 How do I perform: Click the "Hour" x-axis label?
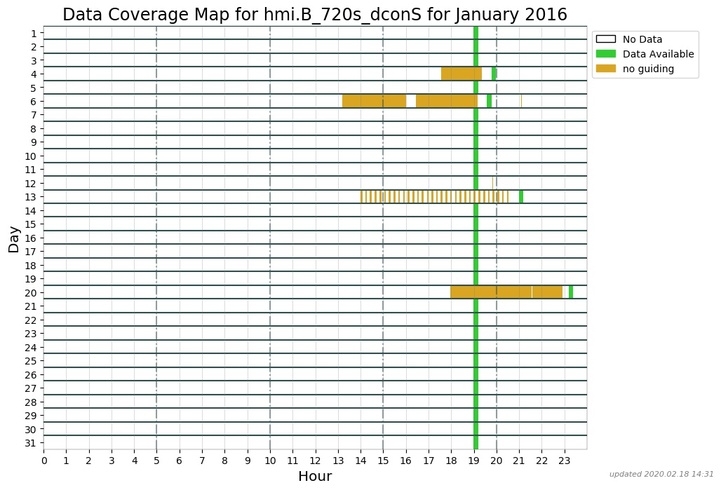click(x=315, y=477)
